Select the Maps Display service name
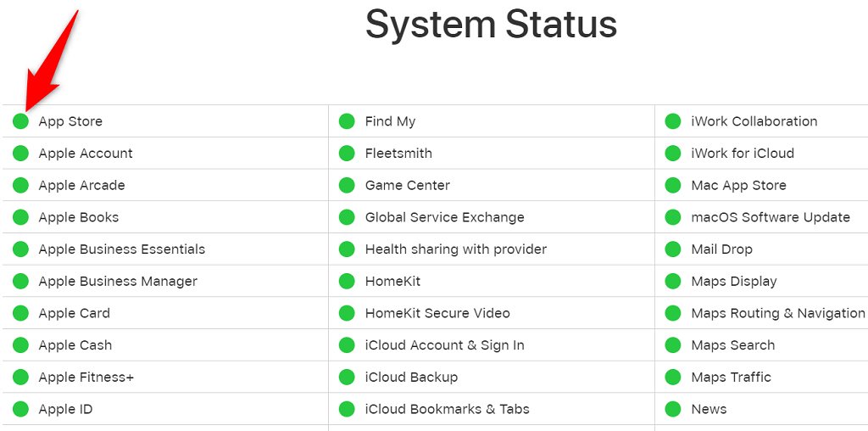 734,282
